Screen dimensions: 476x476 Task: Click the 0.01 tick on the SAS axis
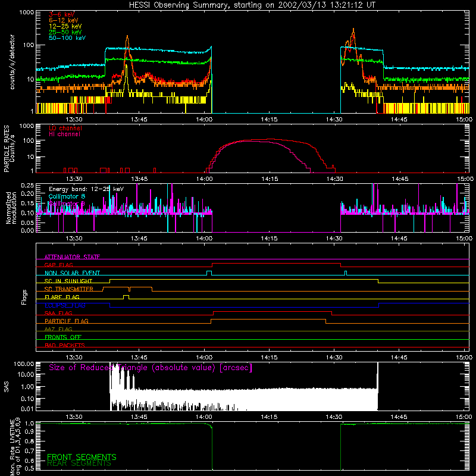tap(27, 409)
